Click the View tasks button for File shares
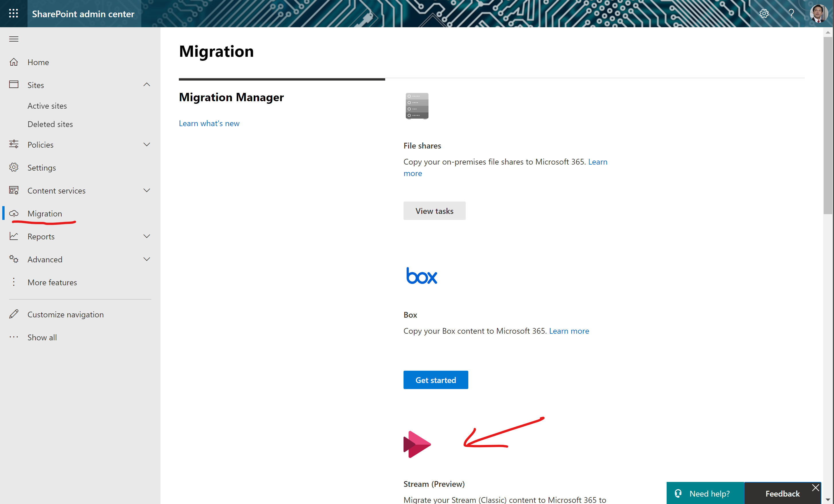This screenshot has height=504, width=834. click(x=434, y=210)
